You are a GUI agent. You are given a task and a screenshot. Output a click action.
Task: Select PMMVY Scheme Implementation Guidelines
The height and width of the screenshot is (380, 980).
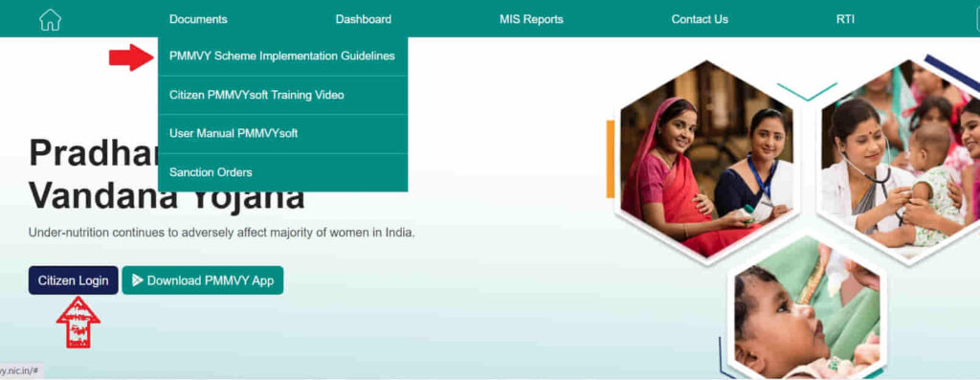[x=282, y=56]
